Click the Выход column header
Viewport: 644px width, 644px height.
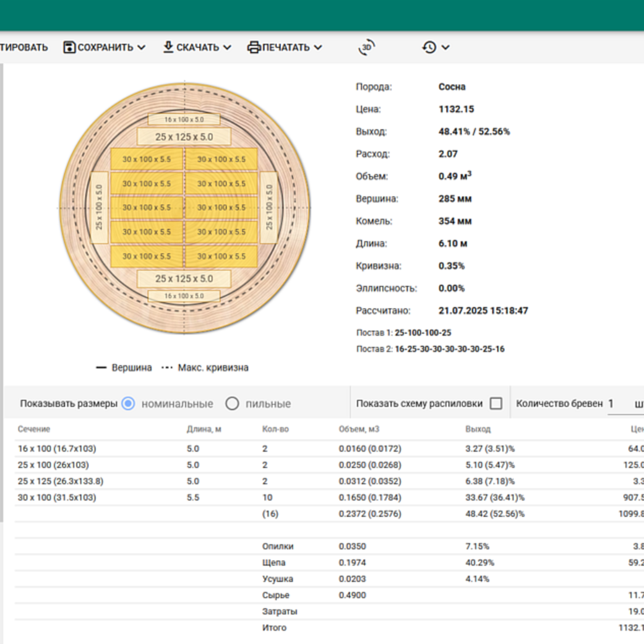tap(478, 429)
